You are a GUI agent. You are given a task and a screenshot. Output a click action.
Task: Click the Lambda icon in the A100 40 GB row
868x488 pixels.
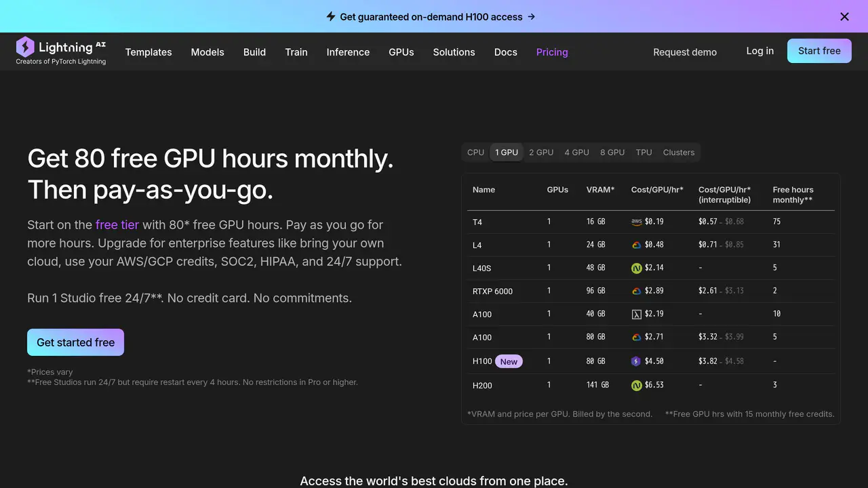coord(636,314)
